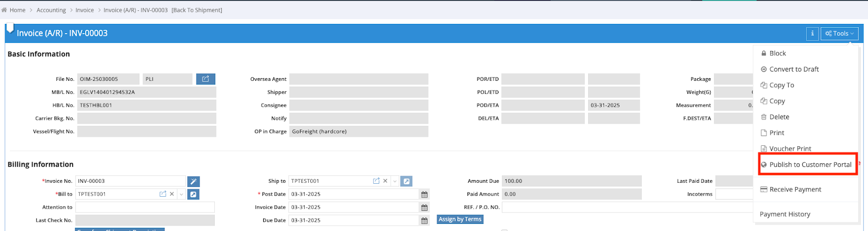This screenshot has width=868, height=231.
Task: Expand the Ship to dropdown arrow
Action: (x=395, y=181)
